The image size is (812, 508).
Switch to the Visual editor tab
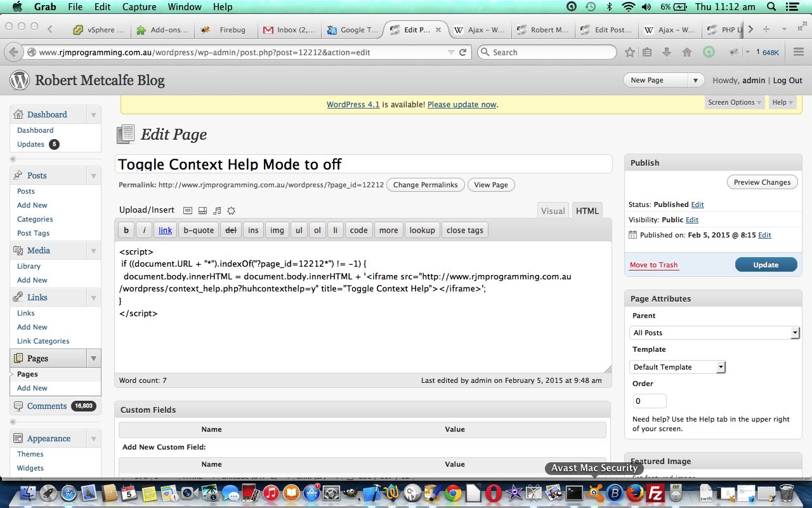[553, 211]
